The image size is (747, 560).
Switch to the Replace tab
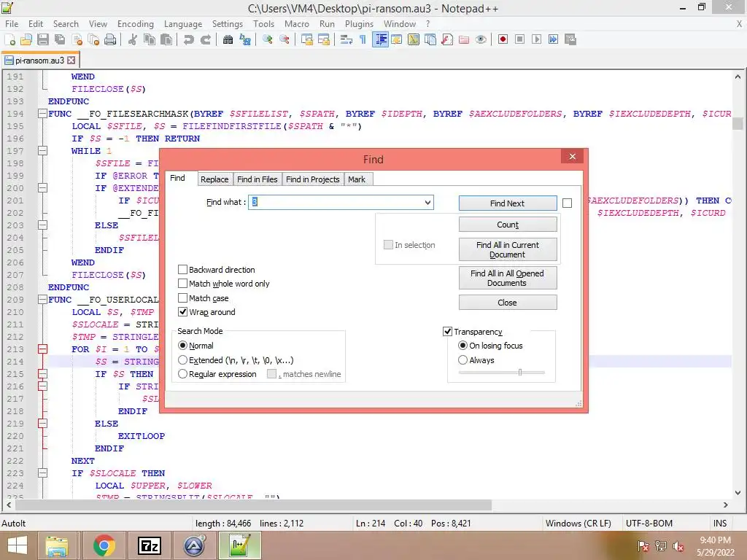click(x=214, y=179)
